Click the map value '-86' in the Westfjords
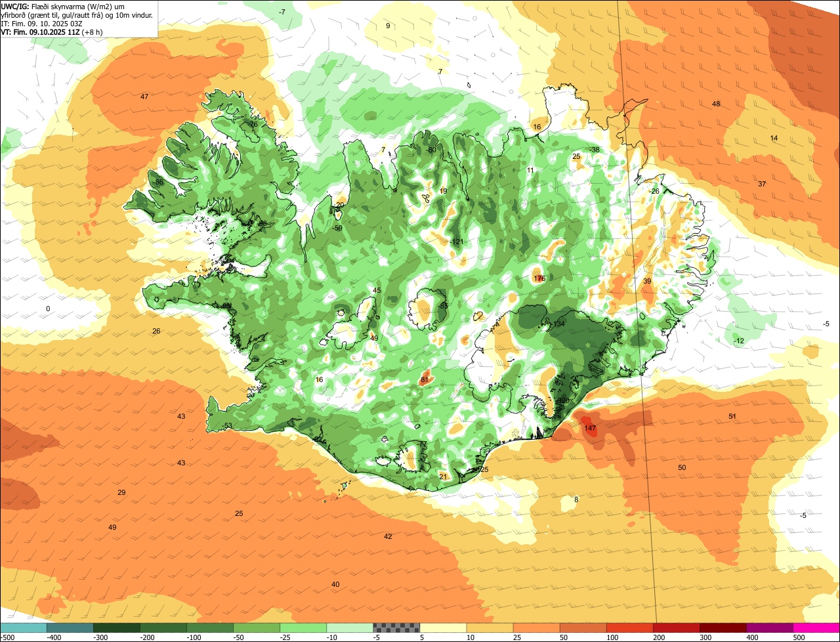Image resolution: width=840 pixels, height=642 pixels. (x=157, y=182)
